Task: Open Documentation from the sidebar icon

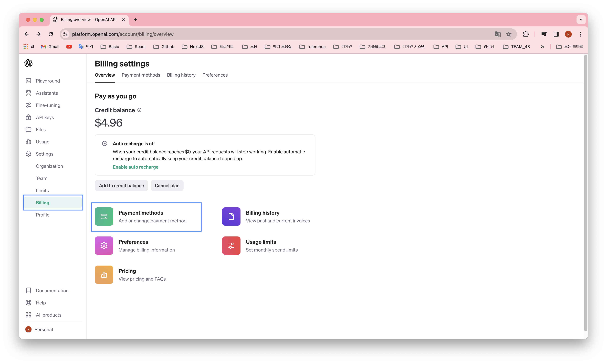Action: coord(28,290)
